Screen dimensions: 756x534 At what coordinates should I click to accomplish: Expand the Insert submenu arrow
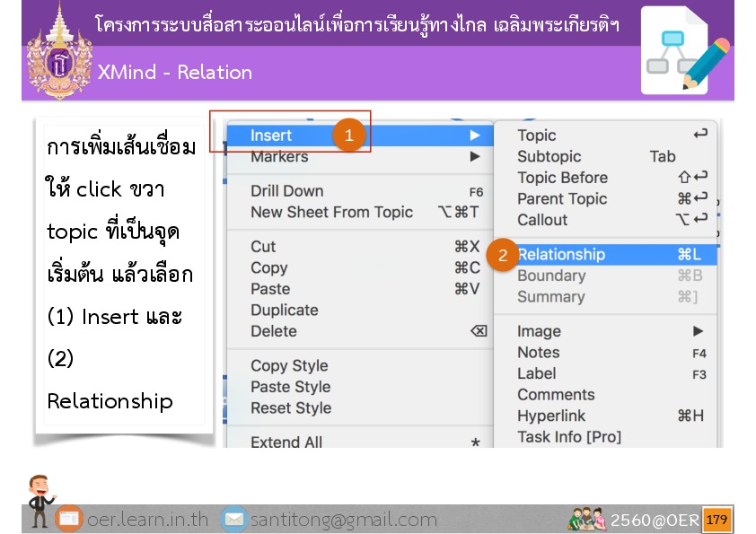474,136
